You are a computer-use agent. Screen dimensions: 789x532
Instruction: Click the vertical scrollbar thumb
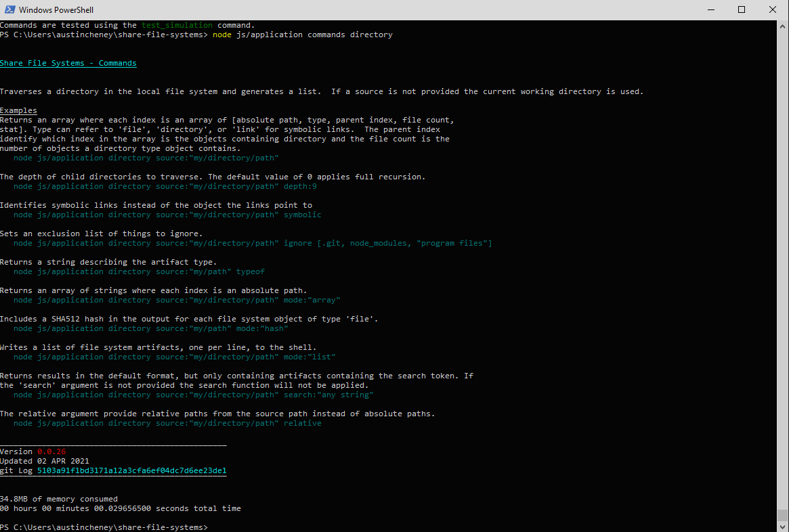coord(782,515)
